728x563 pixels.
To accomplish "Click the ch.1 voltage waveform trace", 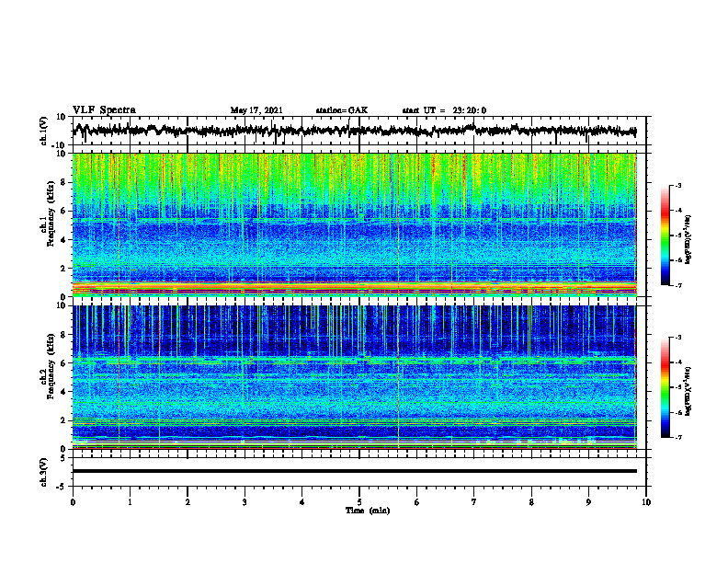I will click(354, 131).
